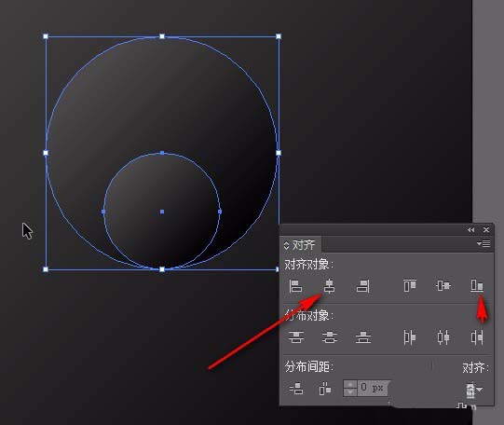Viewport: 504px width, 425px height.
Task: Click the vertical align top icon
Action: tap(410, 285)
